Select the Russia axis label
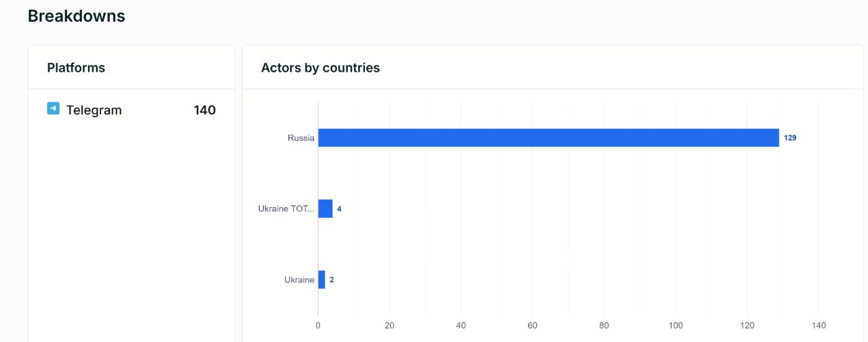 (300, 137)
